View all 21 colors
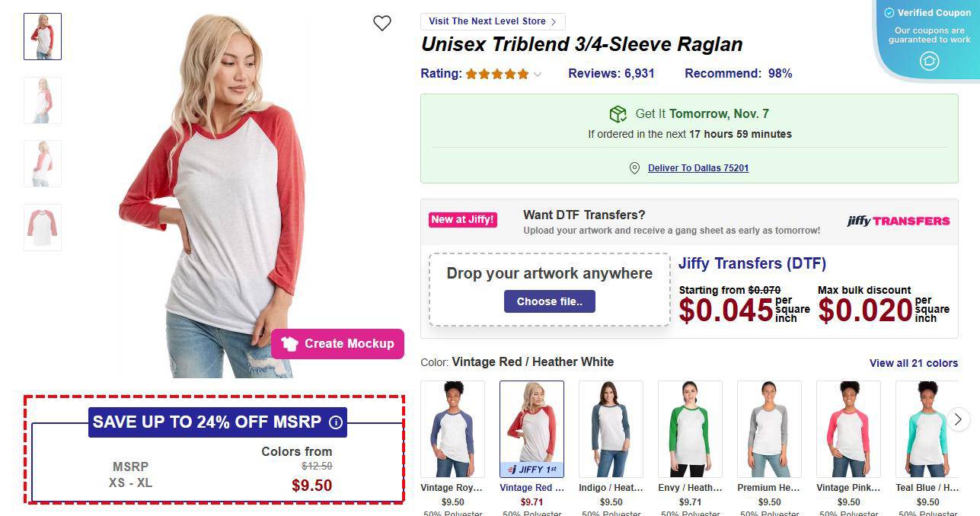This screenshot has width=980, height=516. (914, 363)
